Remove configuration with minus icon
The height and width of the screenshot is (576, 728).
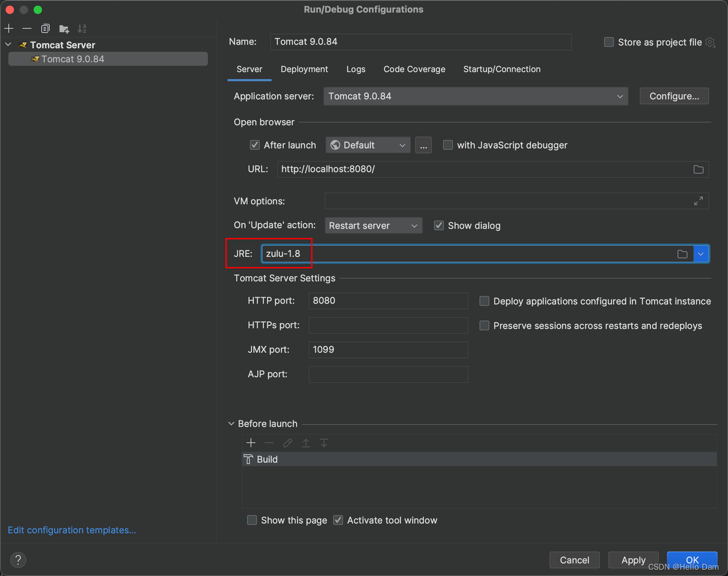(x=27, y=28)
